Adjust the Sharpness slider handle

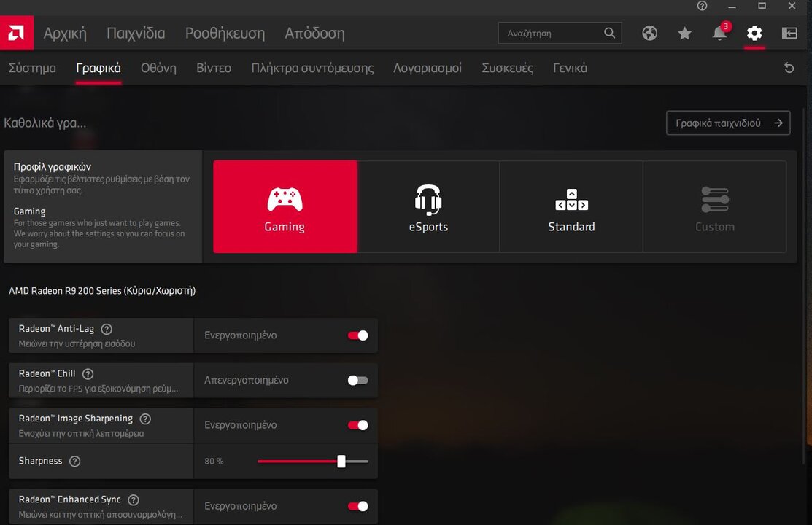pyautogui.click(x=341, y=462)
